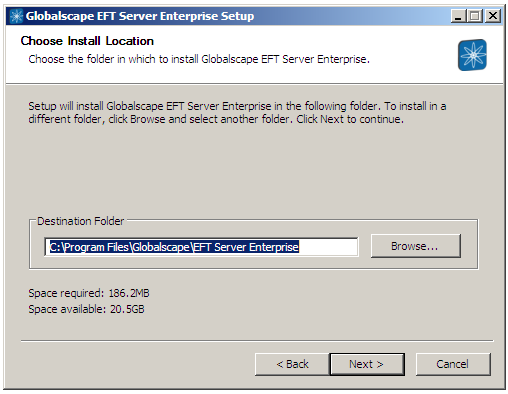
Task: Click the subtitle about choosing the install folder
Action: [199, 59]
